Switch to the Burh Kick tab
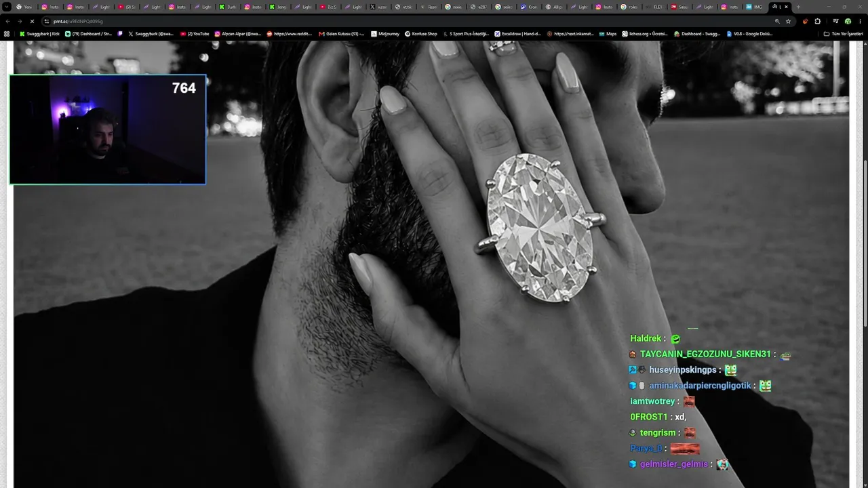 pos(229,7)
